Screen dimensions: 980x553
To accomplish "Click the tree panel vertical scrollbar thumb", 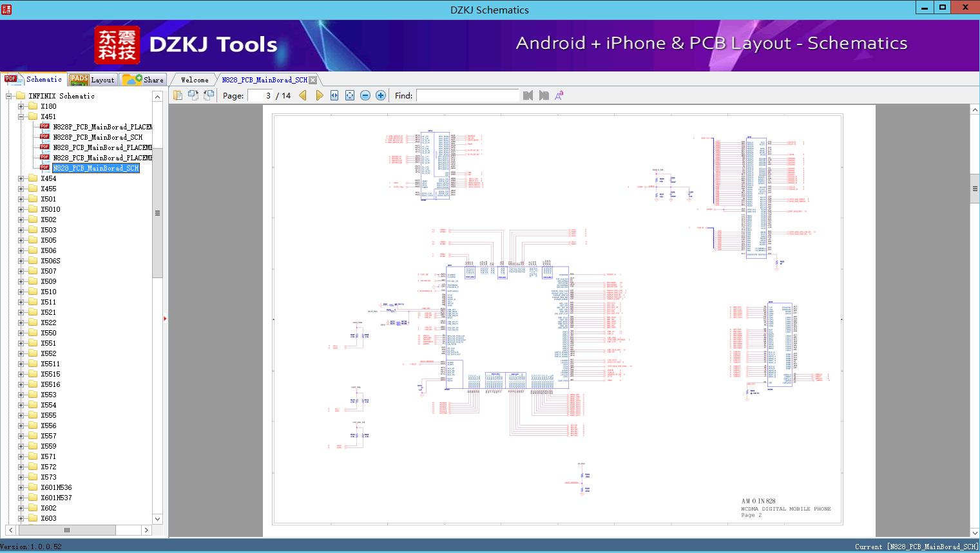I will 157,213.
